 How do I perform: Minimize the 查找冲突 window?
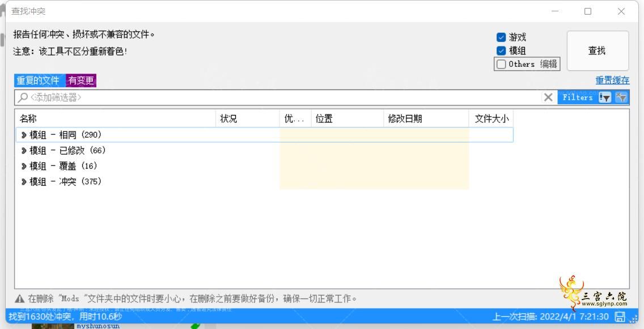coord(556,11)
